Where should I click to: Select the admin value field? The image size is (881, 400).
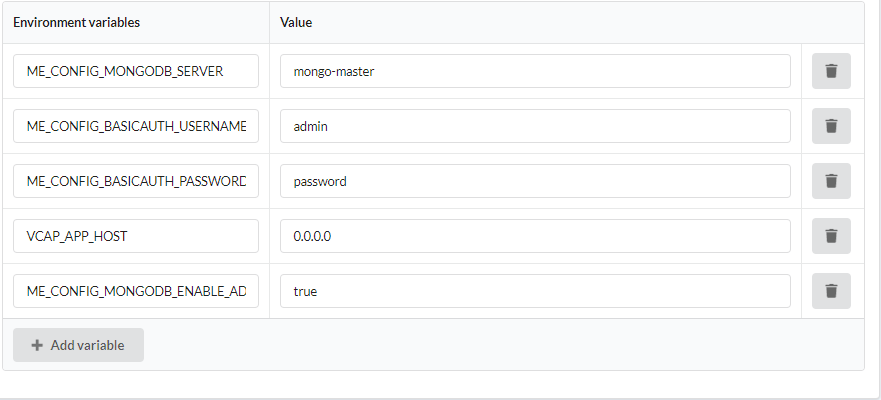pos(535,126)
